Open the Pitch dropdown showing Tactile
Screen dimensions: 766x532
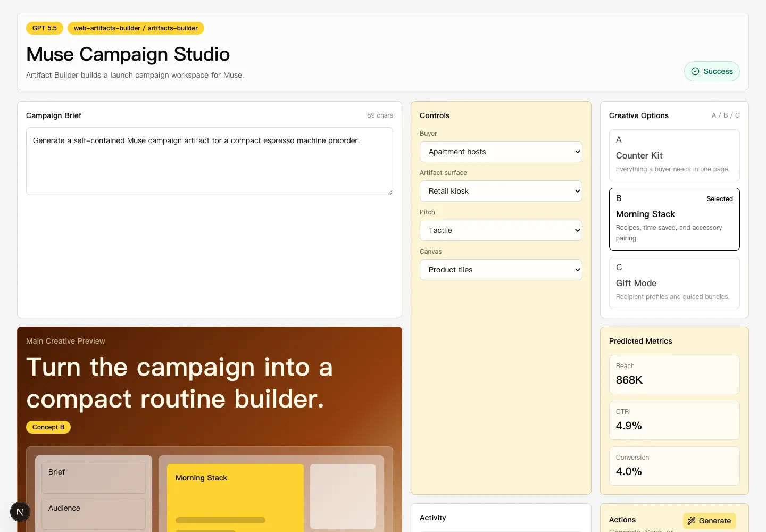pos(501,230)
